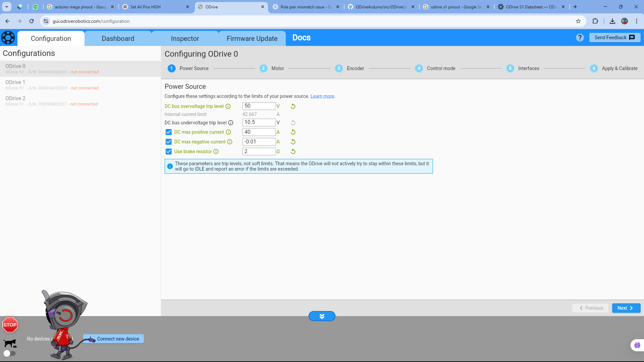Reset DC bus overvoltage trip level value
The image size is (644, 362).
point(293,106)
